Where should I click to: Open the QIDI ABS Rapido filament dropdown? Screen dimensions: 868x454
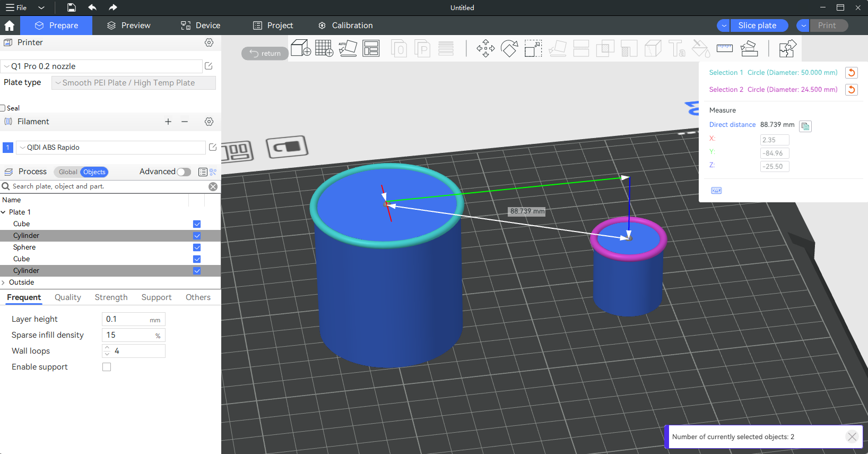[111, 148]
